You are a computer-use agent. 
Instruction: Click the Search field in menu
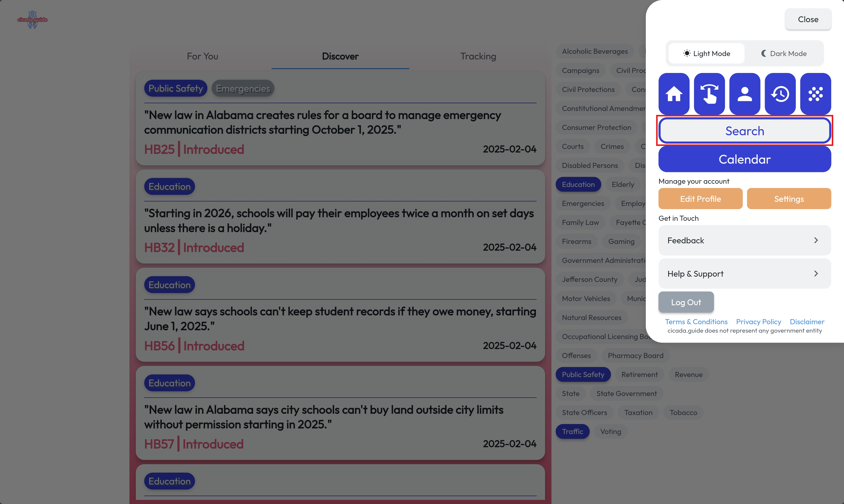coord(744,131)
